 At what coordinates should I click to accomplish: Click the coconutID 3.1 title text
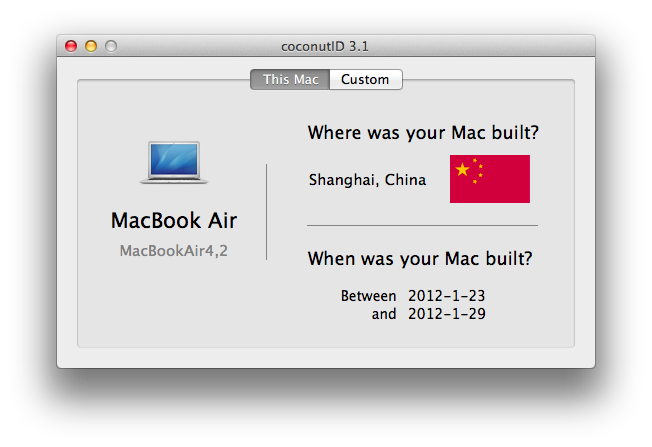(x=325, y=46)
